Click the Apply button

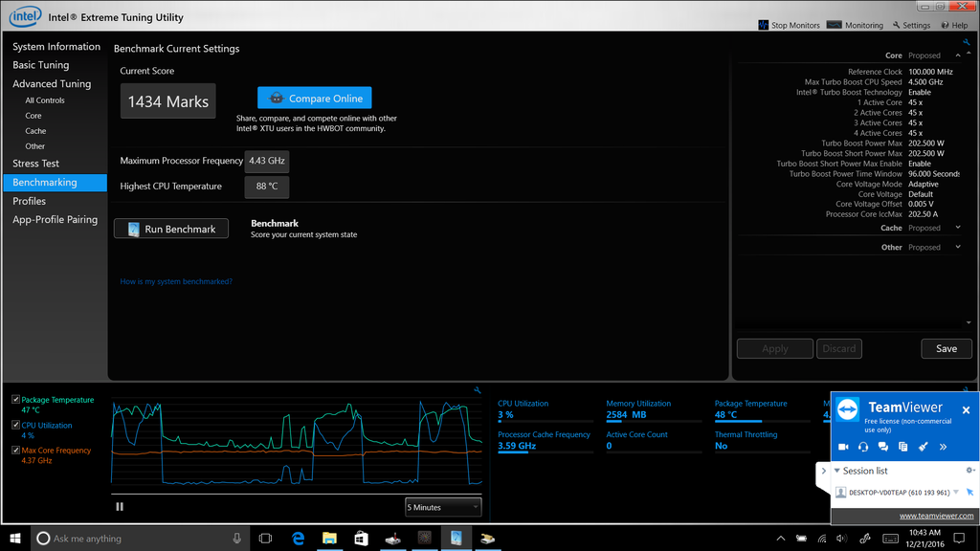point(775,348)
